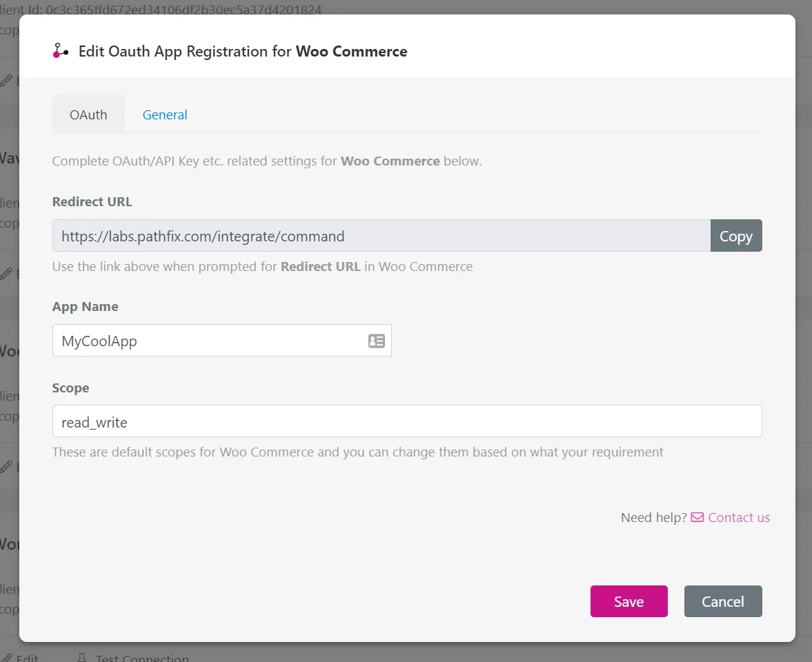The image size is (812, 662).
Task: Click the Client Id text above the dialog
Action: 161,8
